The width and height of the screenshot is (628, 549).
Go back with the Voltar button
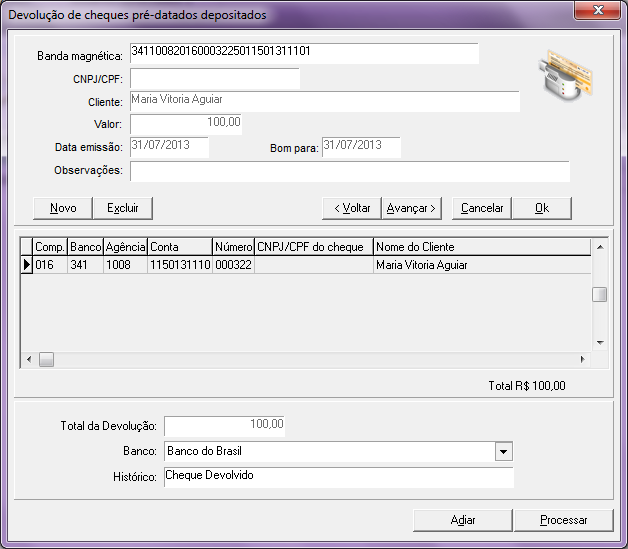[x=351, y=208]
